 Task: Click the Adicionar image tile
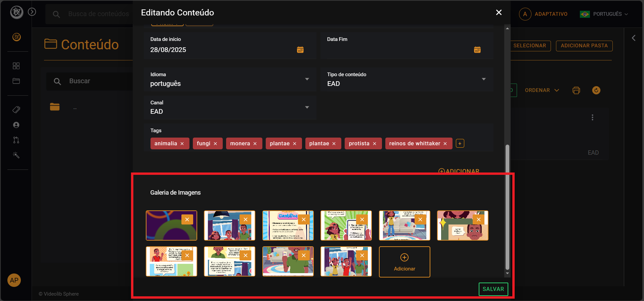[404, 262]
